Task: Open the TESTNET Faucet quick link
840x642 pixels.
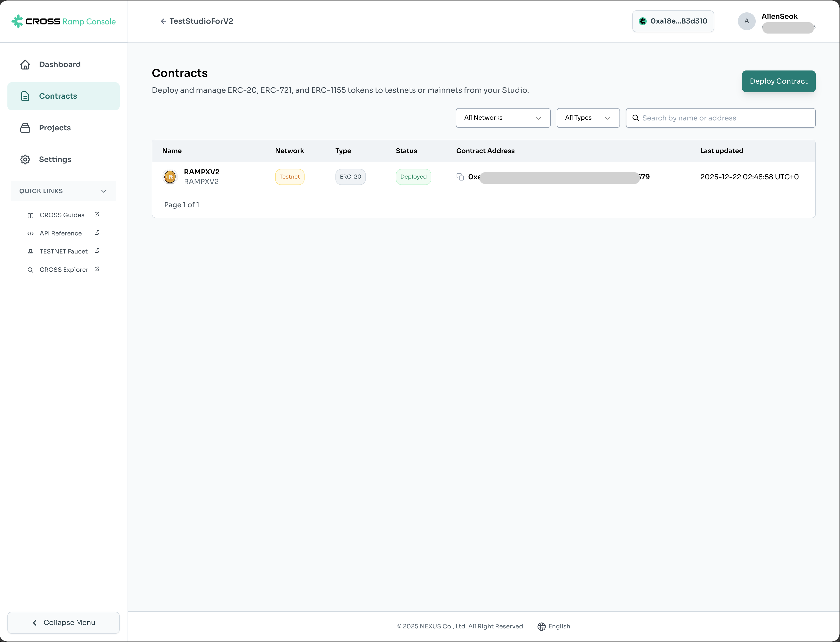Action: click(x=64, y=252)
